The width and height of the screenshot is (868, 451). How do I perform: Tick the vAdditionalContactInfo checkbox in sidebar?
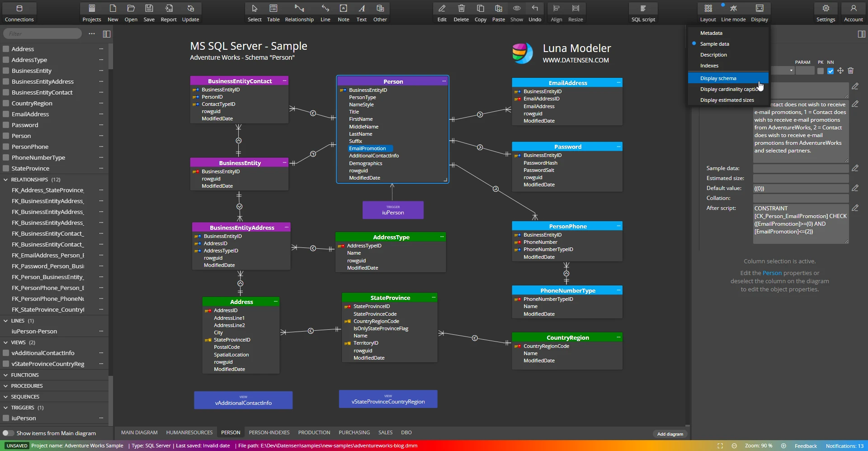pyautogui.click(x=6, y=353)
